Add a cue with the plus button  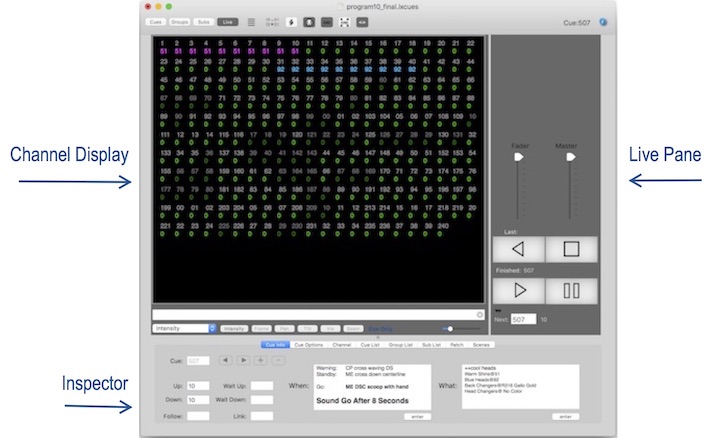[x=260, y=360]
